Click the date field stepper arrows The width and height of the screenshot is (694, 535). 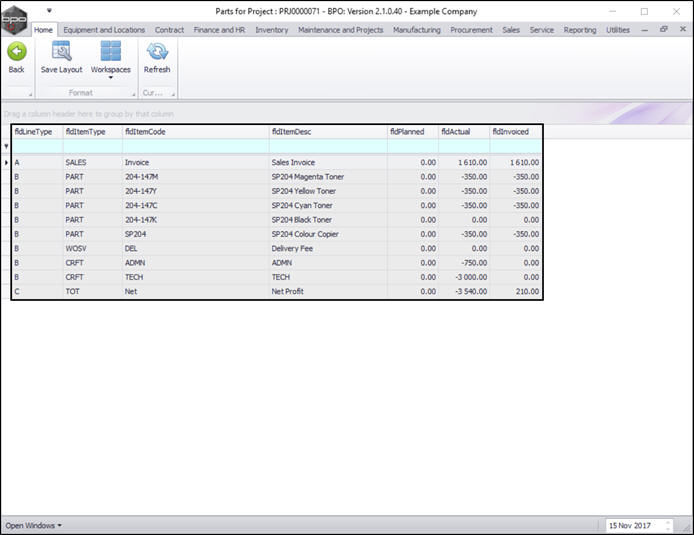668,526
